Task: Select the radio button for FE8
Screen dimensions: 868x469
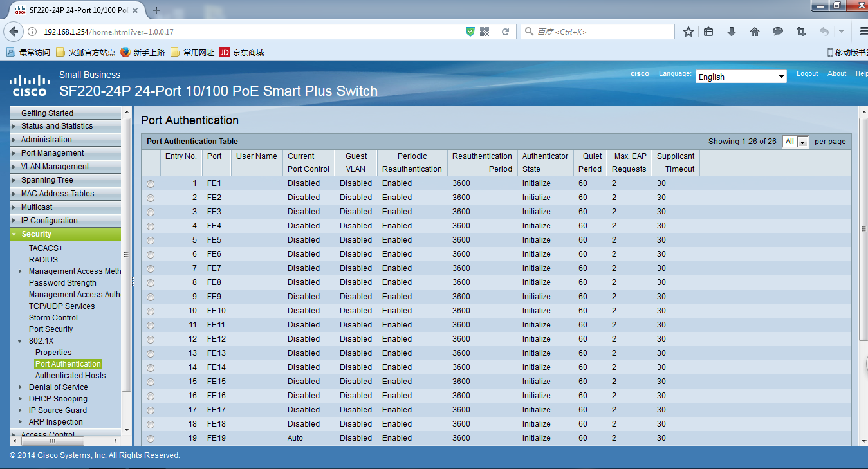Action: [151, 283]
